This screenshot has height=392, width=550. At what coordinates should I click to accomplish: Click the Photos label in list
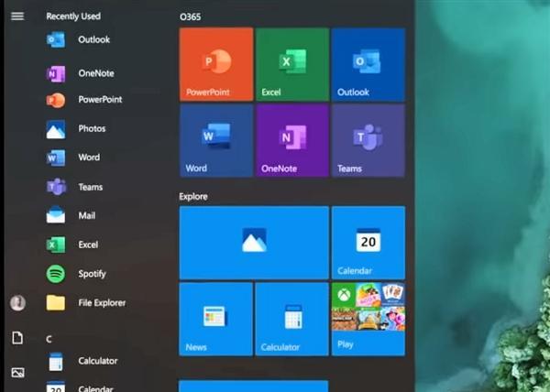tap(92, 128)
